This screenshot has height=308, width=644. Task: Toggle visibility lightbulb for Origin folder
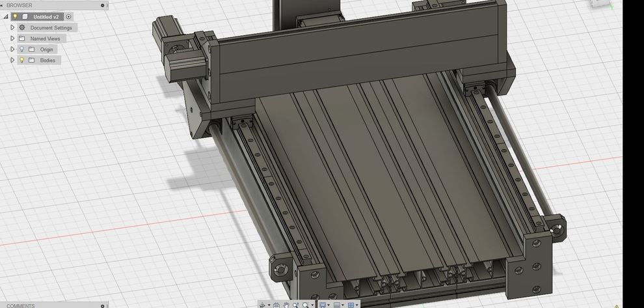coord(21,49)
